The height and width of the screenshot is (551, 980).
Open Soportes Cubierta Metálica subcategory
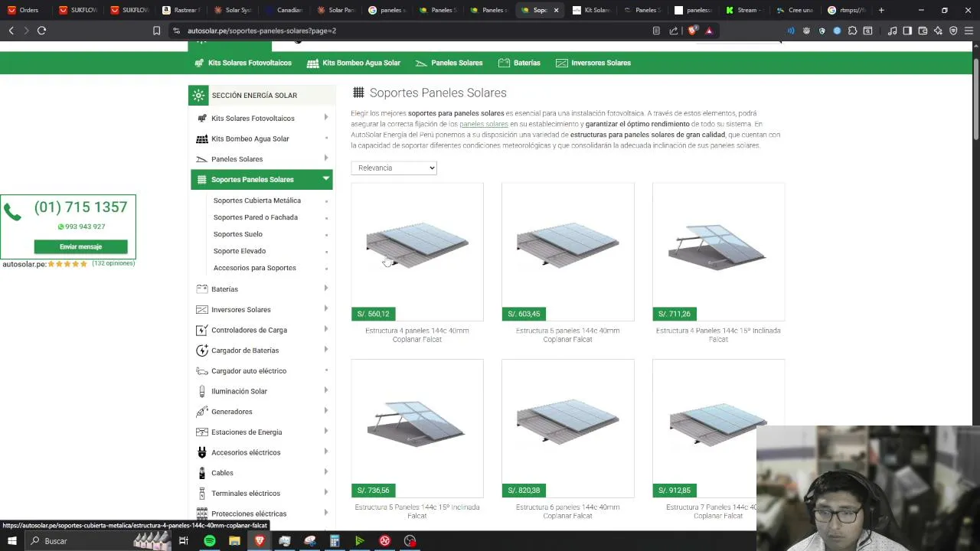(257, 201)
